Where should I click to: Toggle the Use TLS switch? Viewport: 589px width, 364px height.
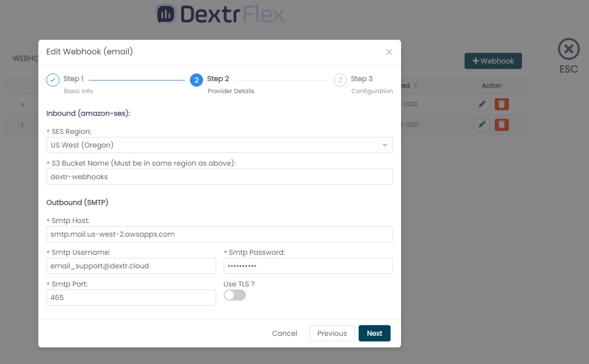point(235,296)
